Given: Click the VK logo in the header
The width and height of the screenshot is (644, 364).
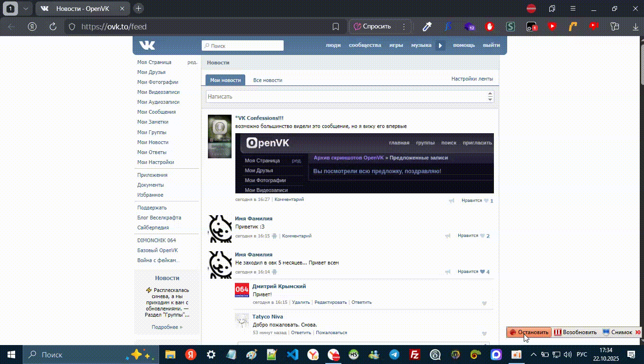Looking at the screenshot, I should (147, 45).
